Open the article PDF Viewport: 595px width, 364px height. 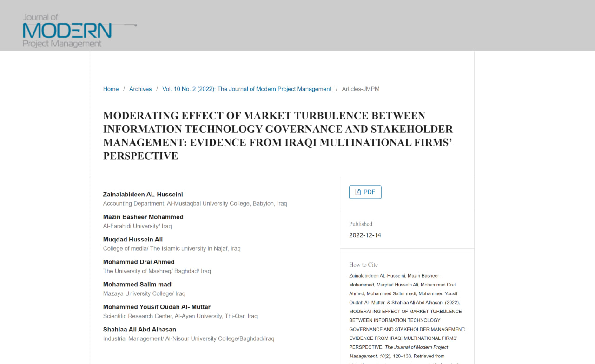point(365,192)
